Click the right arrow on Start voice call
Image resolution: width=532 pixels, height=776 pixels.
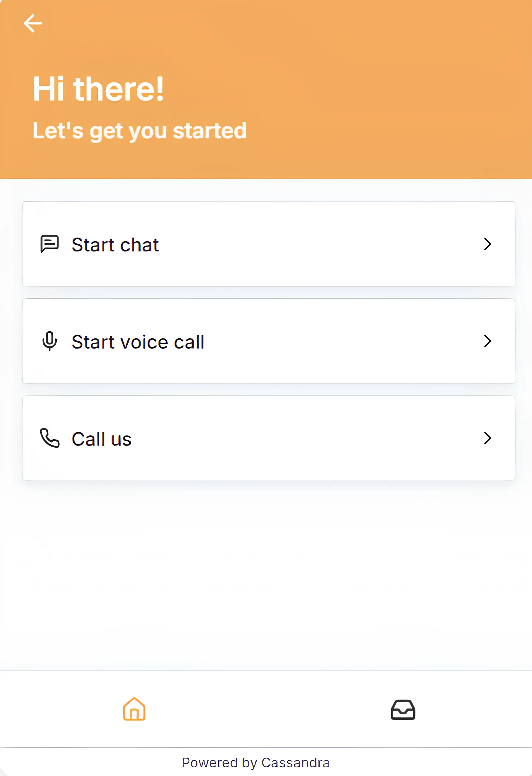[487, 341]
